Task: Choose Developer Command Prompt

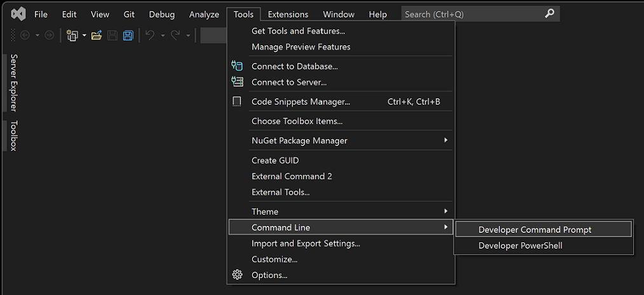Action: pyautogui.click(x=535, y=230)
